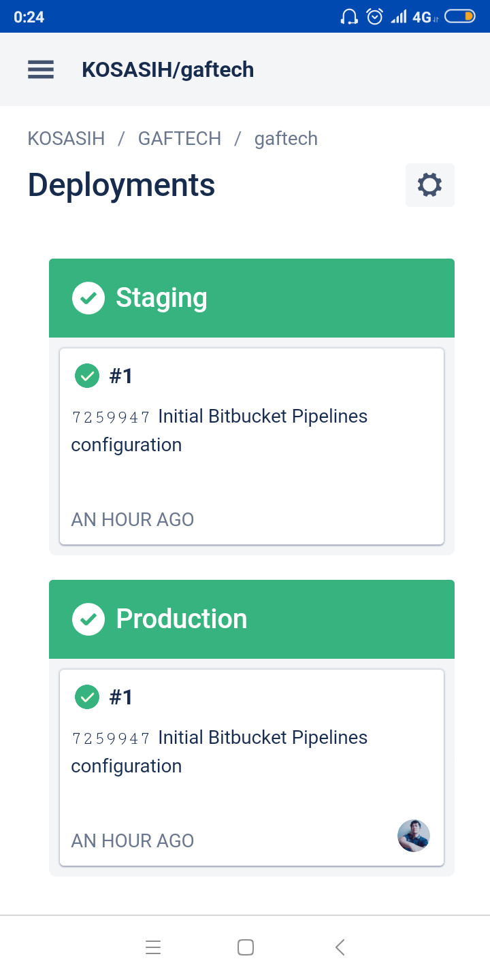Viewport: 490px width, 980px height.
Task: Click the Production header success checkmark
Action: pos(88,619)
